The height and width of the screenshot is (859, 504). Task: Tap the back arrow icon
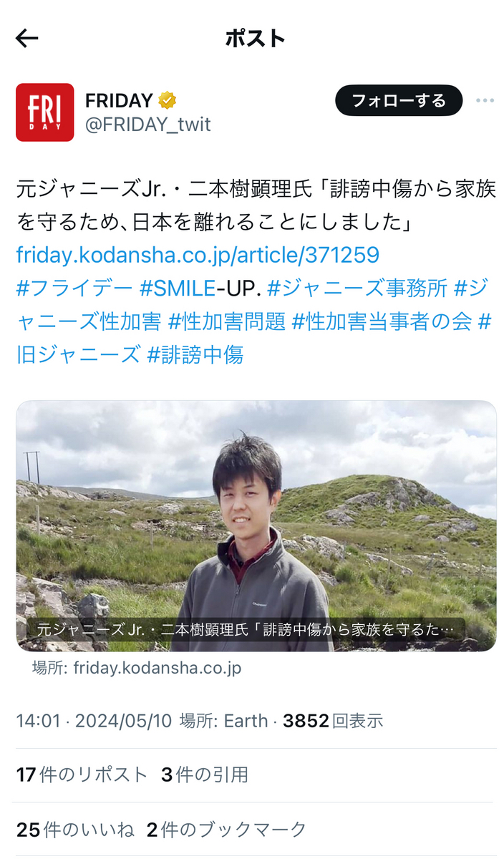[26, 39]
